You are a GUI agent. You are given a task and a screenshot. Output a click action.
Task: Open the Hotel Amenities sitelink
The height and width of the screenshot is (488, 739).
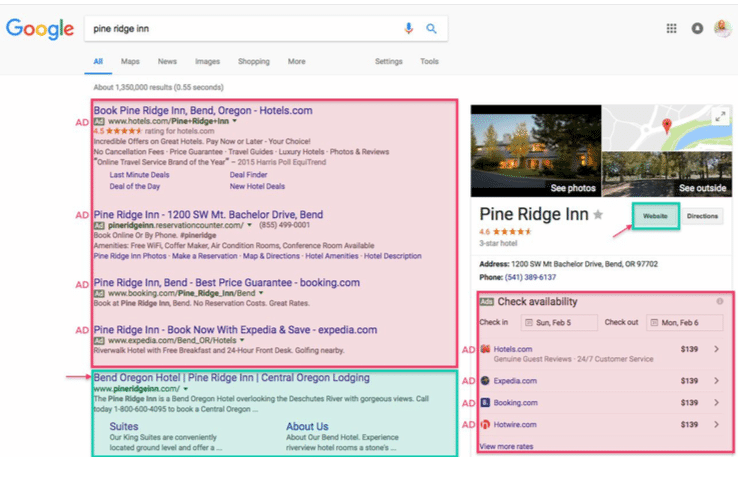(x=332, y=256)
